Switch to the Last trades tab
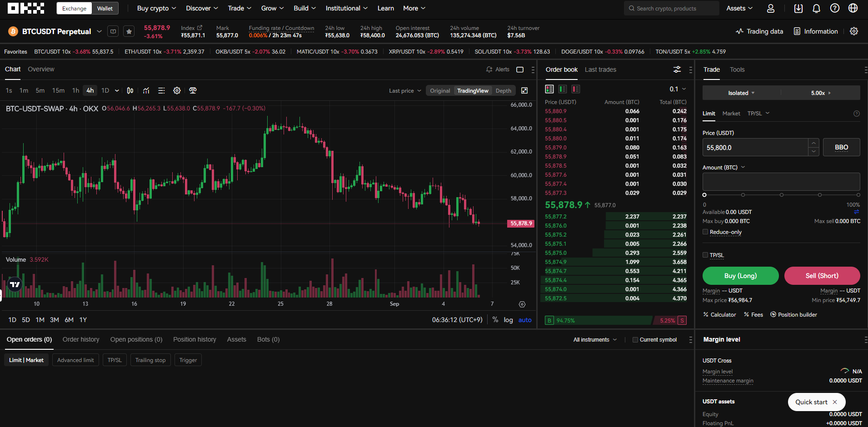The width and height of the screenshot is (868, 427). pos(600,70)
